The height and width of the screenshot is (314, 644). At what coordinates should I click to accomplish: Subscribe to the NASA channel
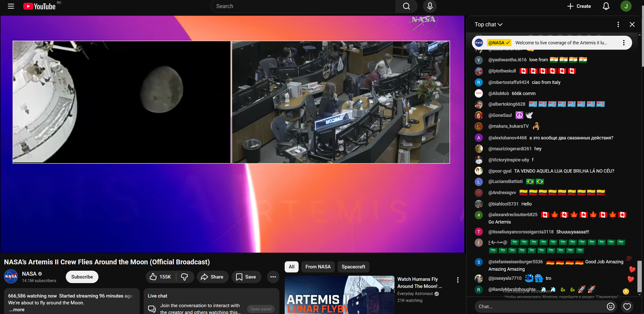click(82, 277)
